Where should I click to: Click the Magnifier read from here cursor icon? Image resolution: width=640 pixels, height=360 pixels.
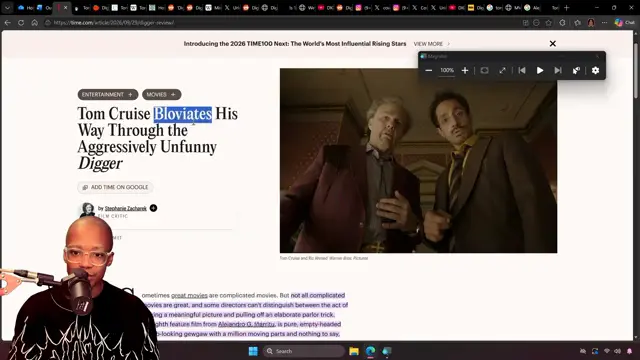coord(576,71)
